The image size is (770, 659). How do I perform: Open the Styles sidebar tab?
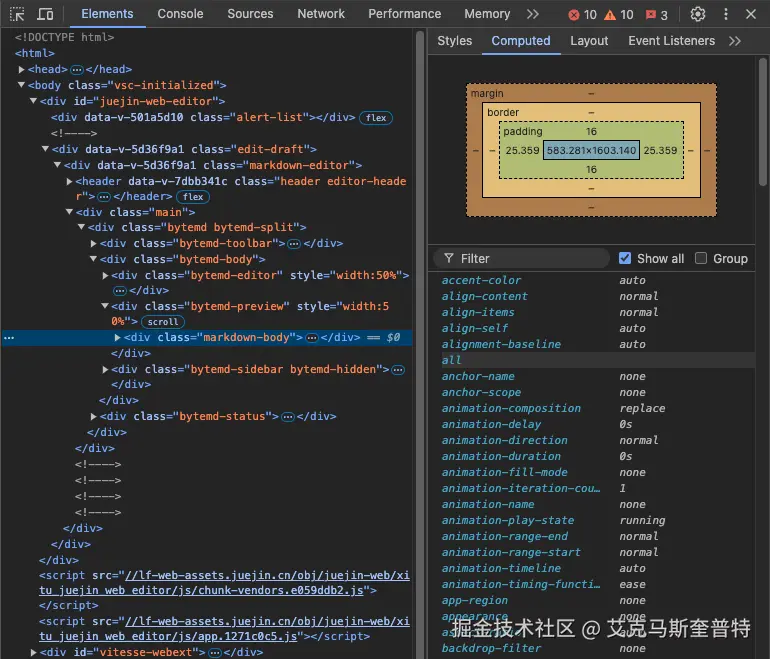click(454, 41)
